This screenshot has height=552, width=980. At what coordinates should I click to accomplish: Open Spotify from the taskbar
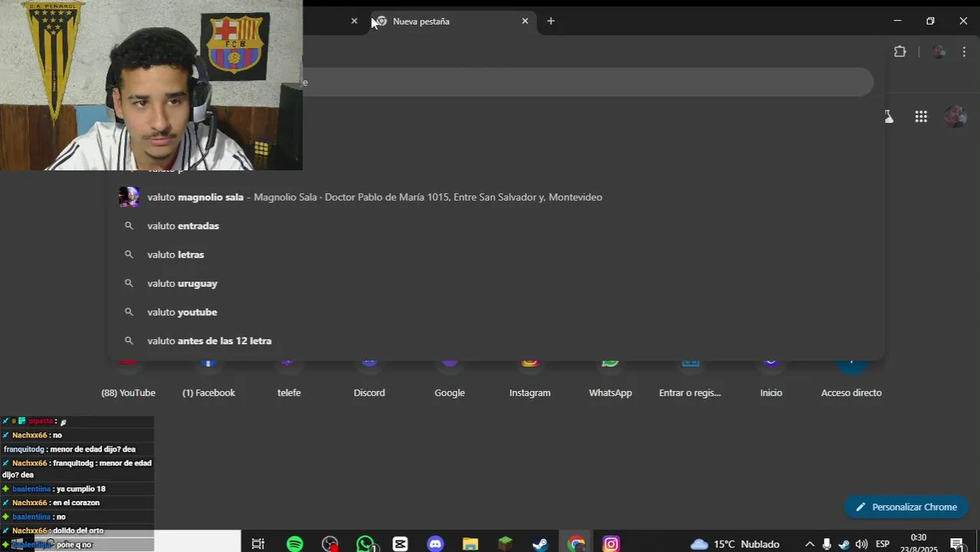pyautogui.click(x=294, y=544)
